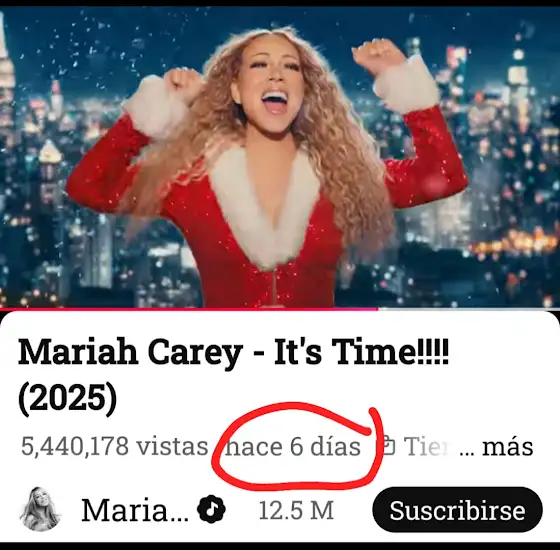Click the title "Mariah Carey - It's Time!!!!"
This screenshot has height=550, width=560.
[x=233, y=352]
